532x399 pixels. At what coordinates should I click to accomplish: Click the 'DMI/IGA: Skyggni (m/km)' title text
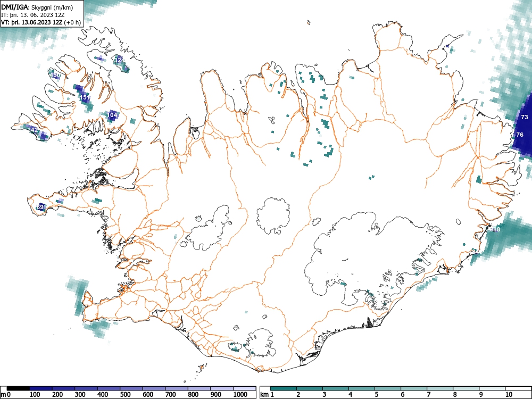37,7
